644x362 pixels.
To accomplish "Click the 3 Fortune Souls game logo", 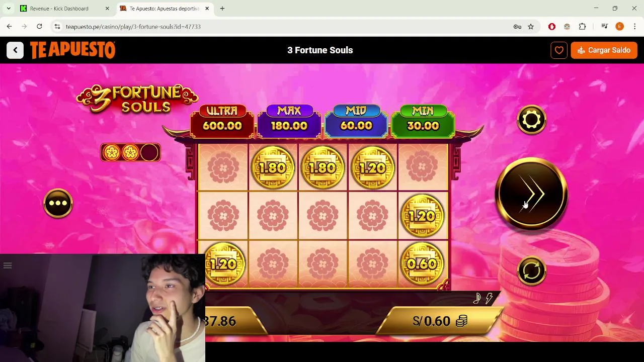I will pos(137,99).
